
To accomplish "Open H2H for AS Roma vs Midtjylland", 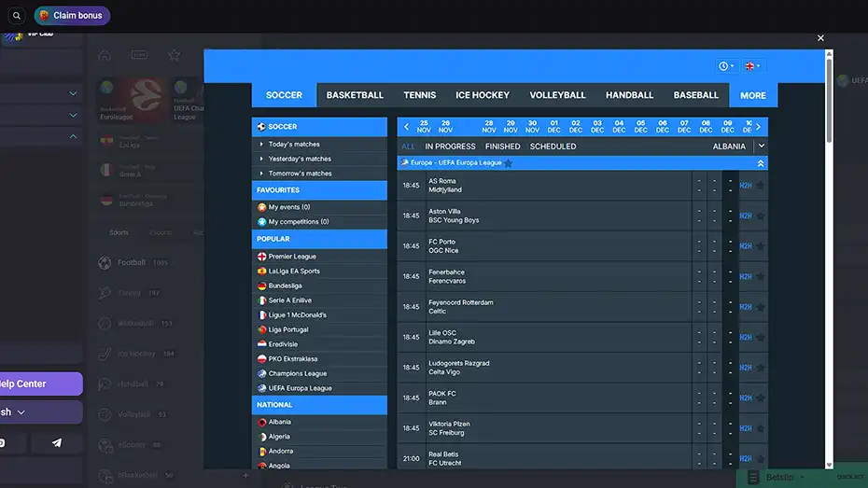I will tap(746, 186).
